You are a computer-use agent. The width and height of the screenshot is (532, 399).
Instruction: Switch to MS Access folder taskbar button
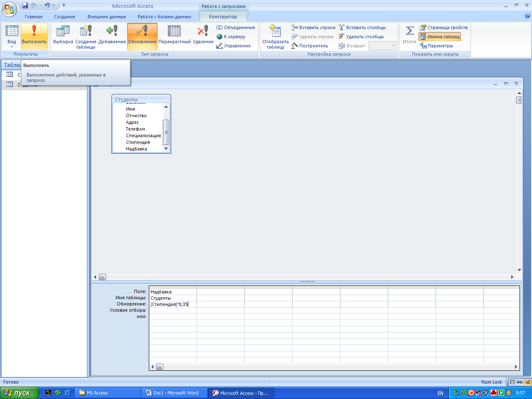(x=108, y=393)
